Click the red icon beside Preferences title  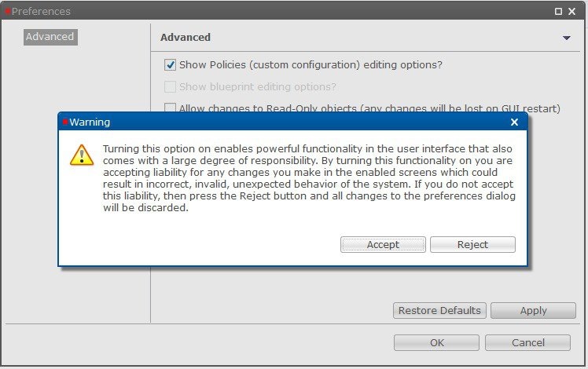point(8,11)
